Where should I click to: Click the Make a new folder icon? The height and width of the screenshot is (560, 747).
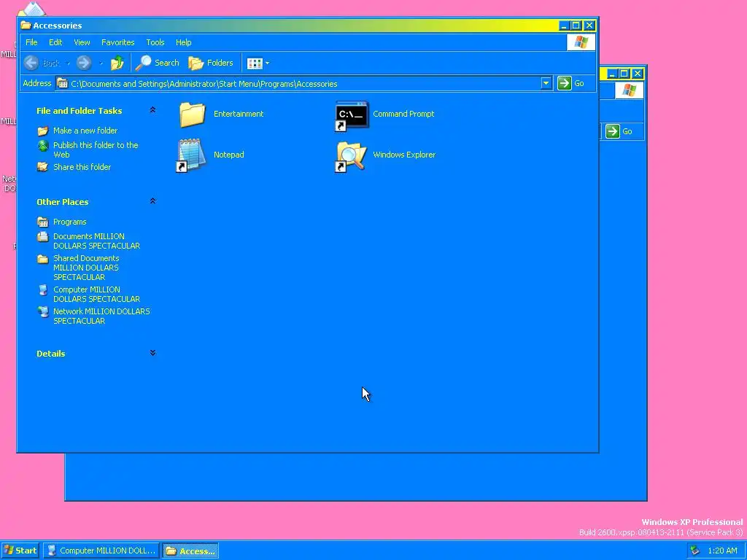pos(43,131)
